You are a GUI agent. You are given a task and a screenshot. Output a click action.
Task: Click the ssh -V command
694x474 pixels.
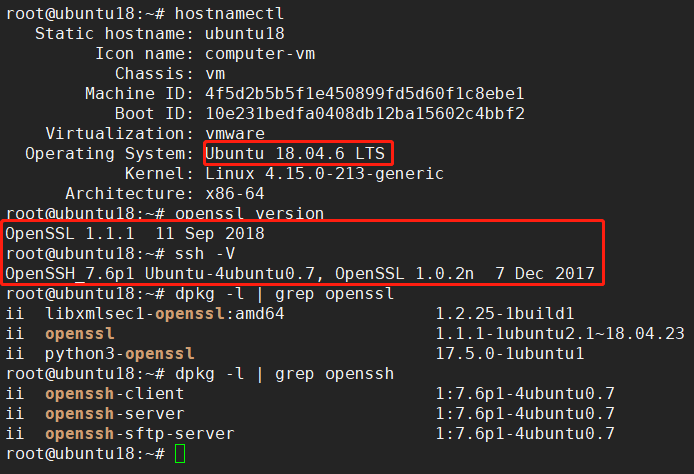(209, 253)
